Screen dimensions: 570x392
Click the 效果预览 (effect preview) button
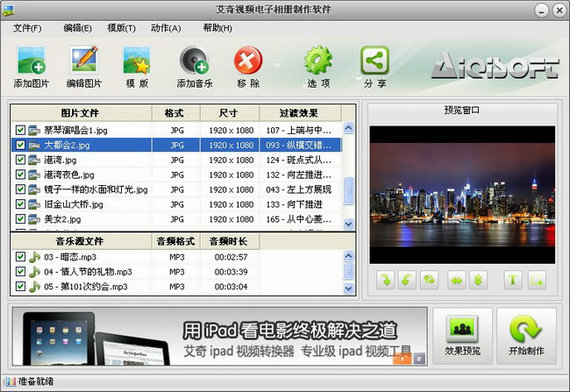pos(462,336)
